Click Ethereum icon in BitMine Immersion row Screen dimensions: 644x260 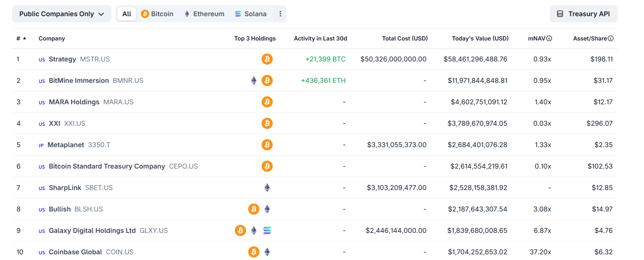[x=254, y=80]
